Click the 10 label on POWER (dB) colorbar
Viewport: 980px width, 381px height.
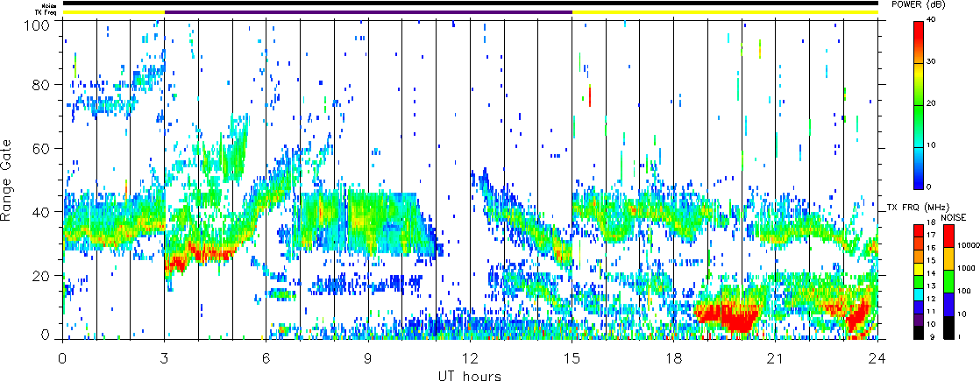coord(933,145)
